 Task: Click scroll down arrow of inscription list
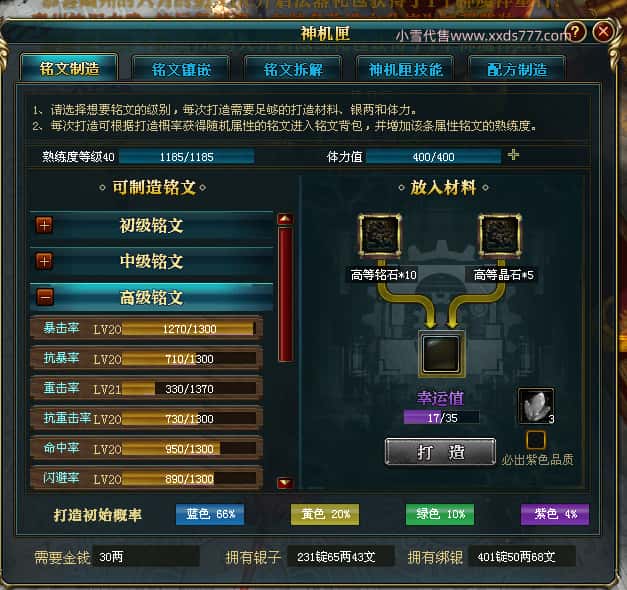[x=285, y=483]
